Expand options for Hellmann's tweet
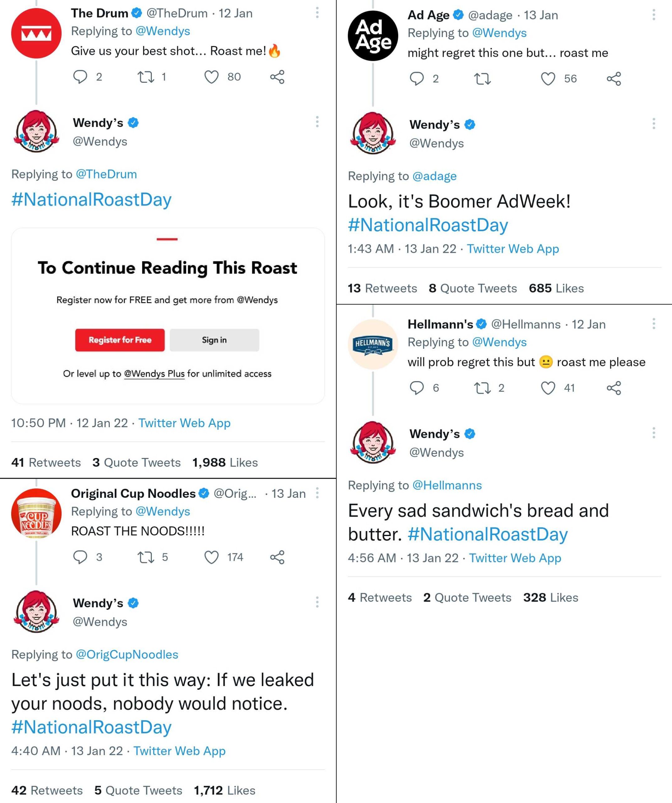This screenshot has width=672, height=803. (x=653, y=324)
